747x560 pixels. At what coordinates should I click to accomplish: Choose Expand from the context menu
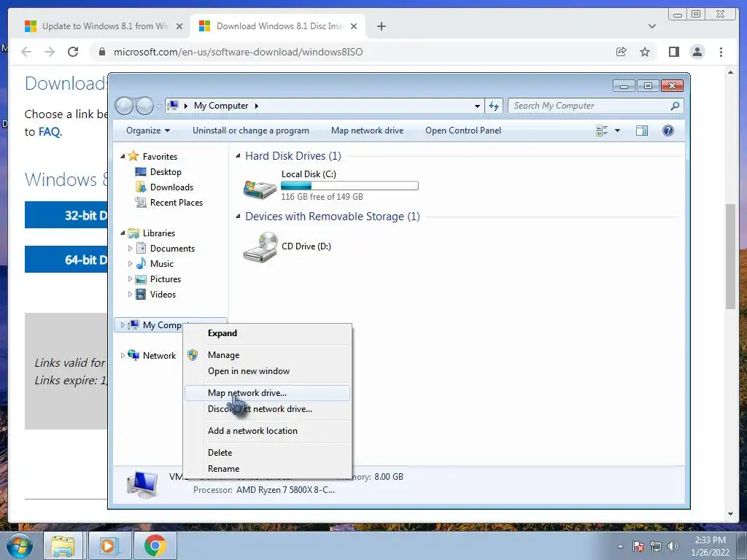[x=267, y=332]
